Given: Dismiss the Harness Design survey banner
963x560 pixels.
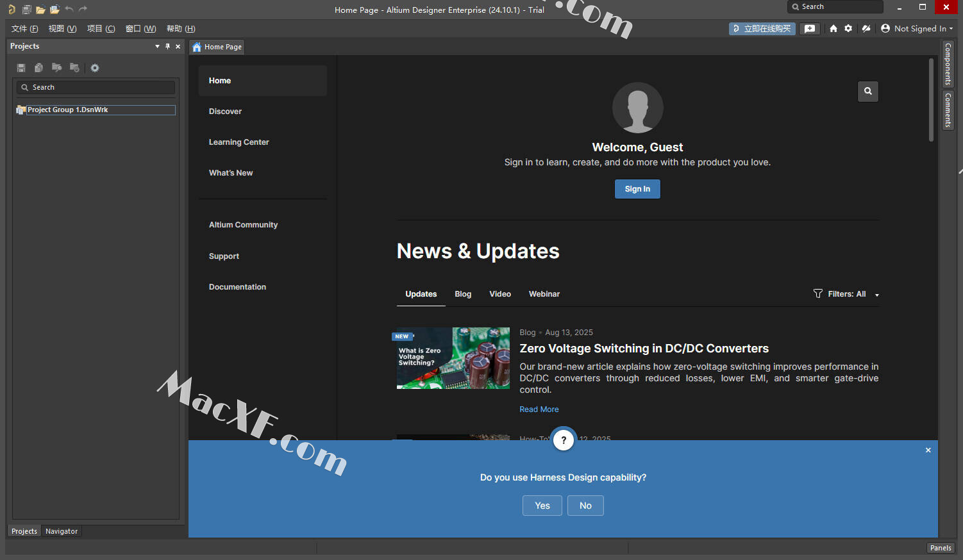Looking at the screenshot, I should click(x=928, y=450).
